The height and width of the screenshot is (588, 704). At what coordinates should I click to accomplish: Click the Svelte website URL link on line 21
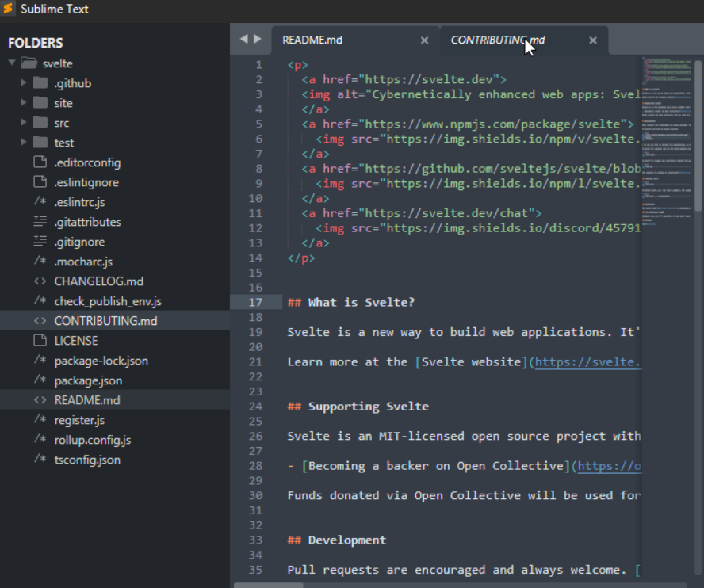coord(587,362)
